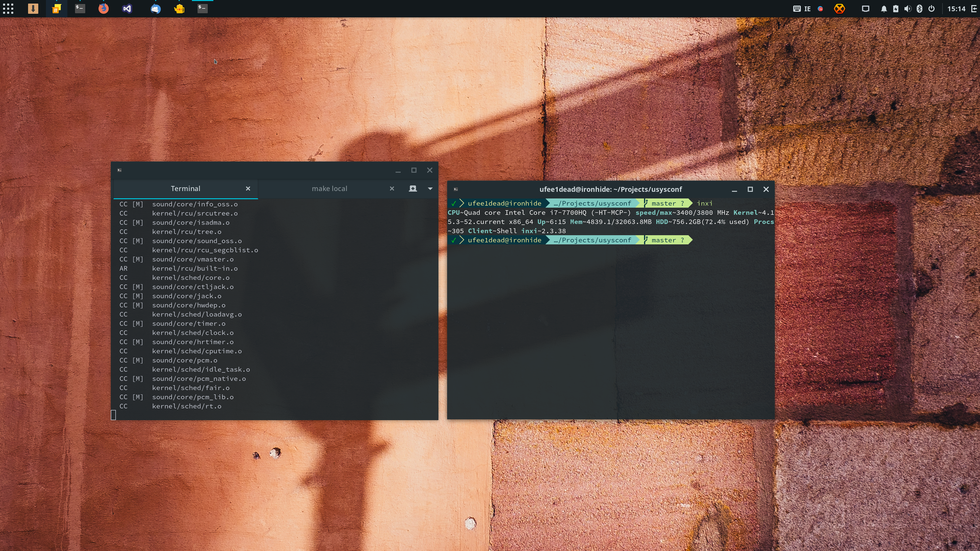980x551 pixels.
Task: Click the i7-7700HQ CPU text
Action: [x=568, y=212]
